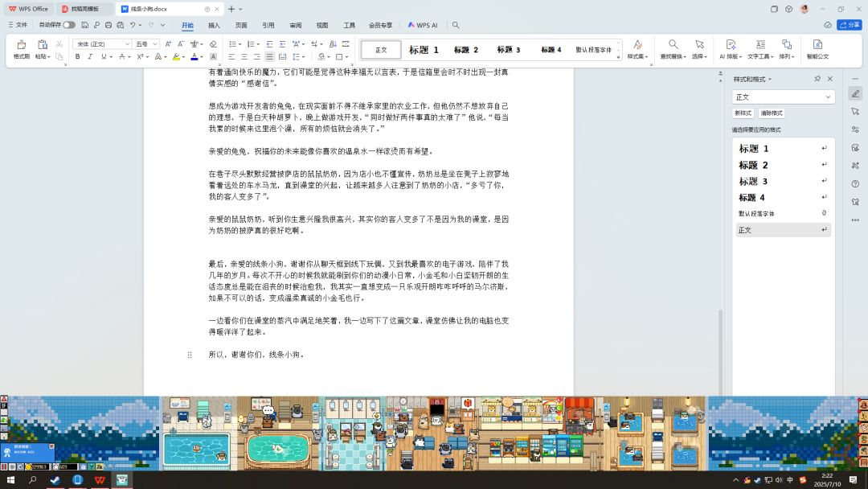Click the Format Painter (格式刷) icon
Screen dimensions: 868x489
21,46
